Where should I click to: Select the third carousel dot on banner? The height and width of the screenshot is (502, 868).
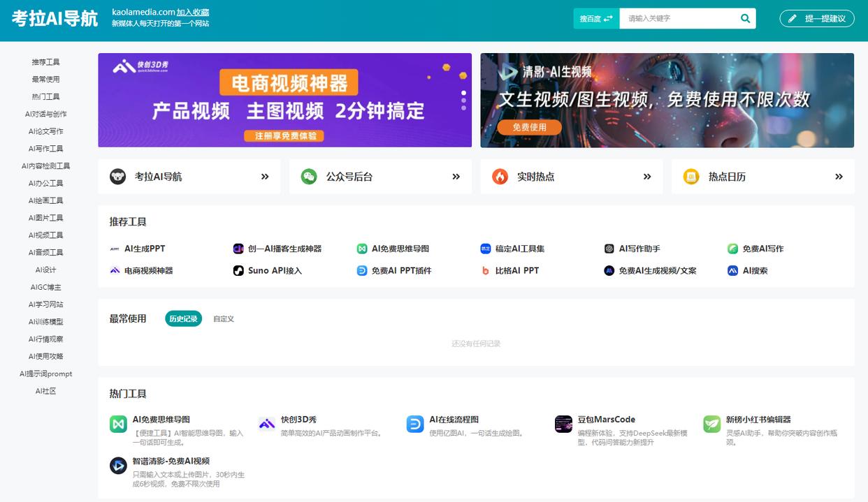[x=463, y=108]
